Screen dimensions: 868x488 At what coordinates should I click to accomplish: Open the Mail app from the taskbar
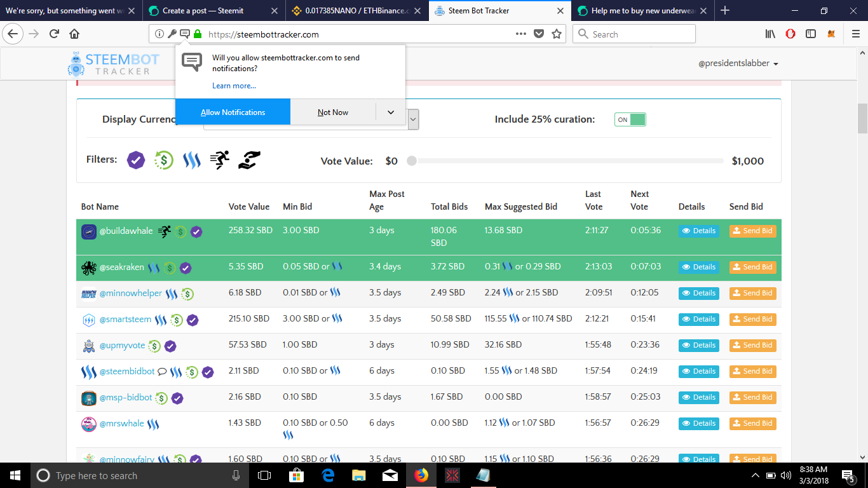(390, 475)
